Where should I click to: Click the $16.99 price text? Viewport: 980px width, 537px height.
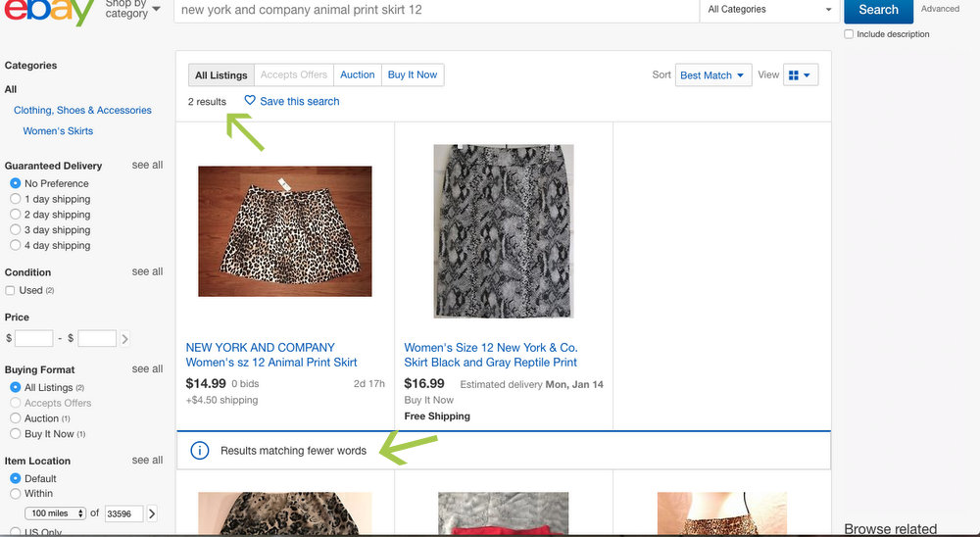pos(424,383)
